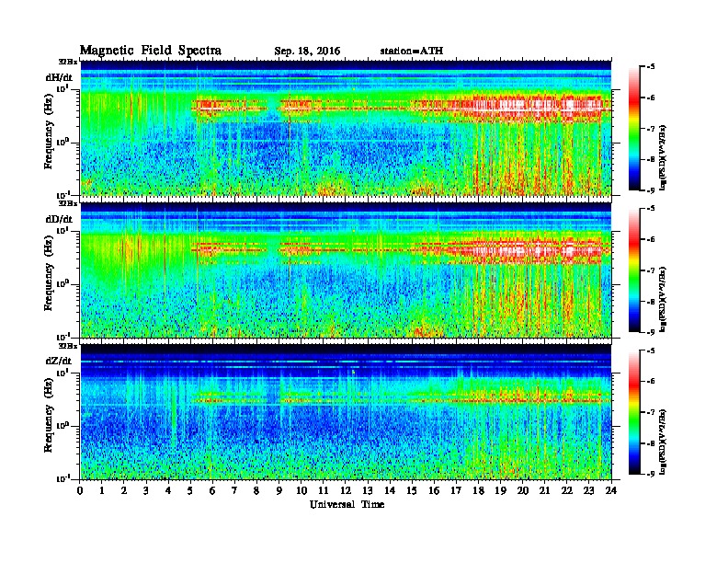Click the dZ/dt spectrogram plot area
Screen dimensions: 728x563
346,411
